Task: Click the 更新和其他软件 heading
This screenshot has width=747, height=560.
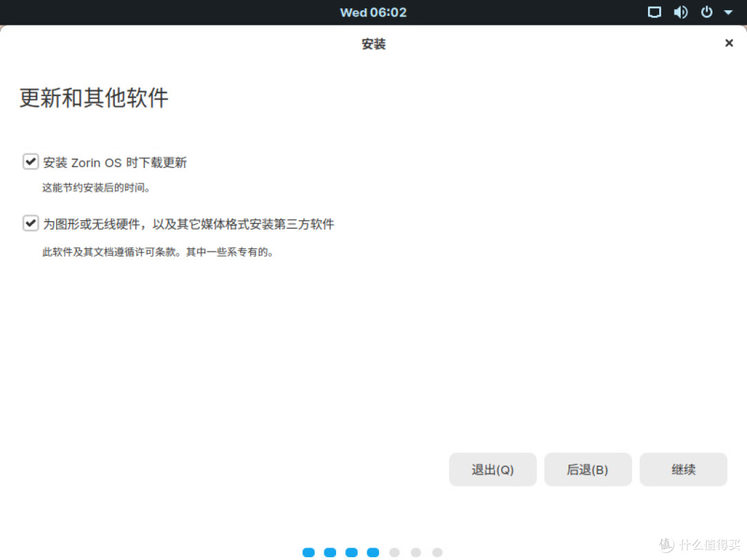Action: click(93, 97)
